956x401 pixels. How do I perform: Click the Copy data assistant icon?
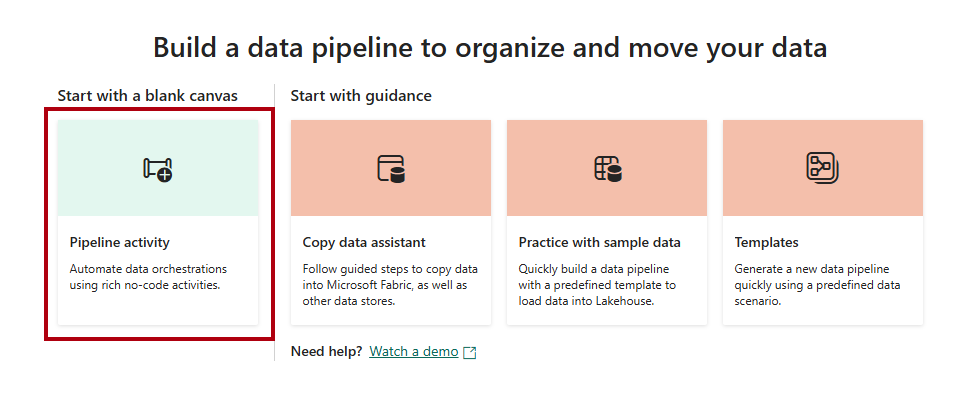click(x=391, y=168)
